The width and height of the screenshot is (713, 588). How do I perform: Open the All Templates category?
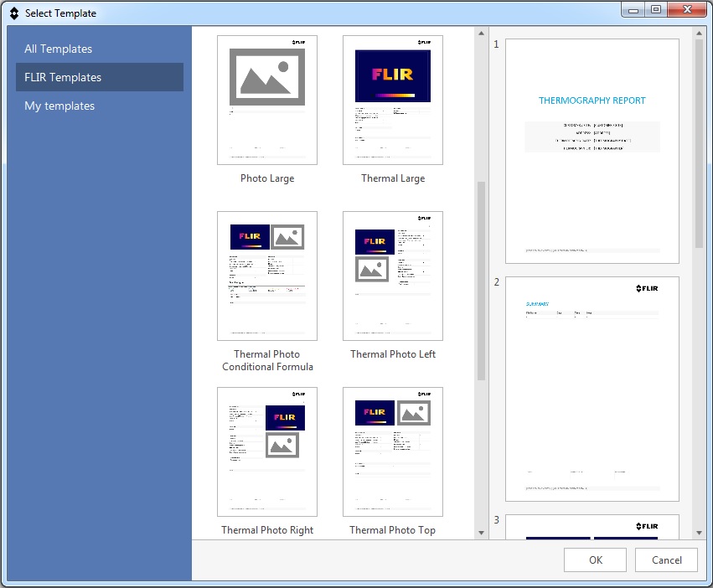click(59, 49)
